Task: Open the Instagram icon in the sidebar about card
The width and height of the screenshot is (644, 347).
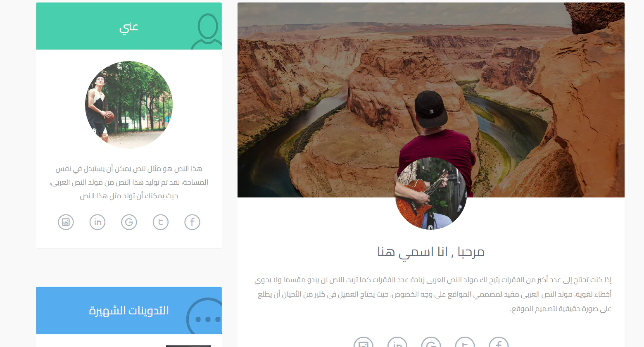Action: 66,222
